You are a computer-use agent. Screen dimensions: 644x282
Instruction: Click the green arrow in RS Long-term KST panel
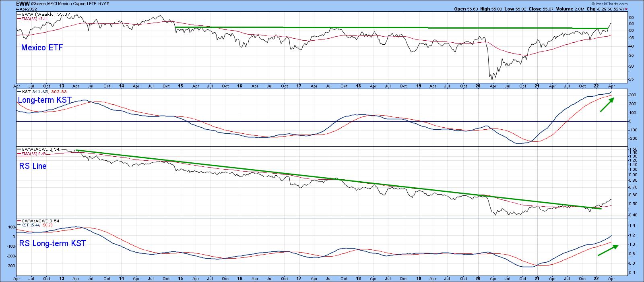pos(607,250)
